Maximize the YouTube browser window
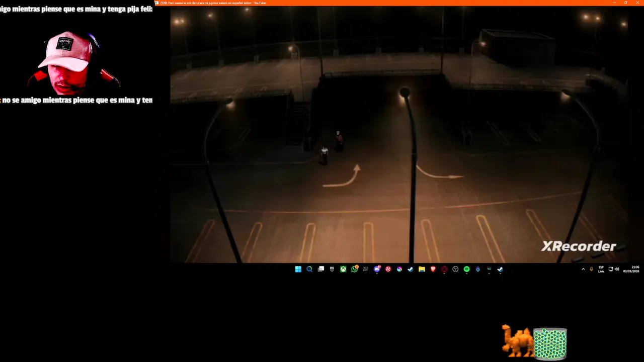644x362 pixels. [x=625, y=3]
